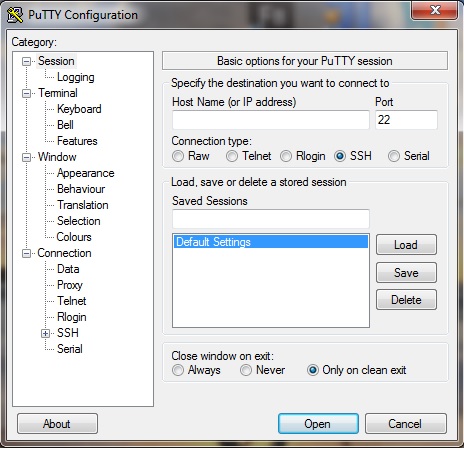Select the Raw connection type

178,156
